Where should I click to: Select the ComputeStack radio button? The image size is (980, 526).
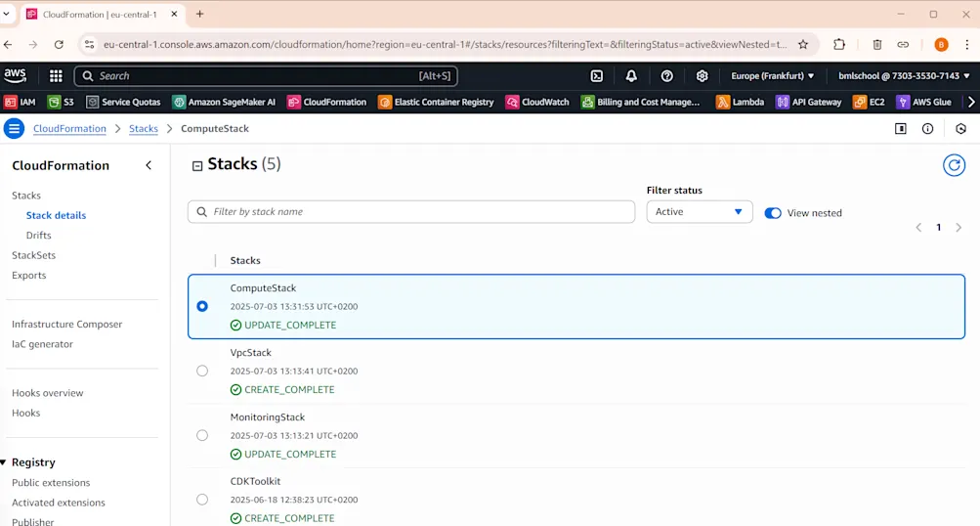pos(202,306)
